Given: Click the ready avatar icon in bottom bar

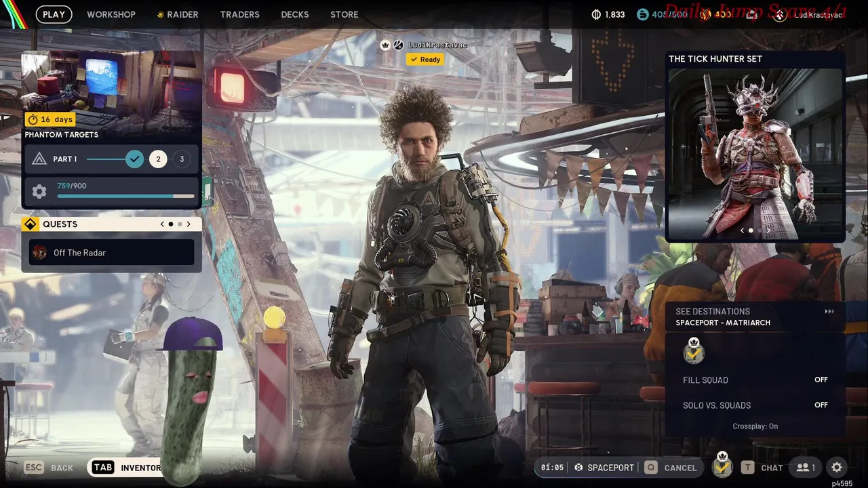Looking at the screenshot, I should coord(722,466).
